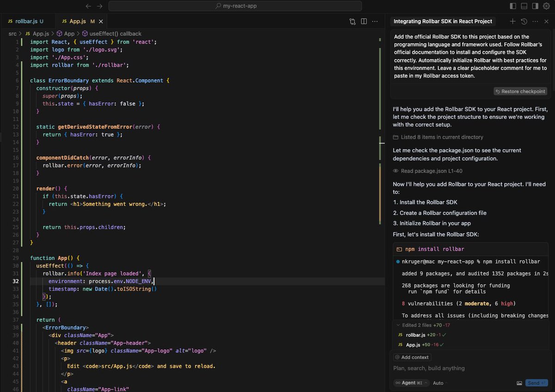The width and height of the screenshot is (555, 392).
Task: Open settings via the gear icon
Action: pyautogui.click(x=546, y=6)
